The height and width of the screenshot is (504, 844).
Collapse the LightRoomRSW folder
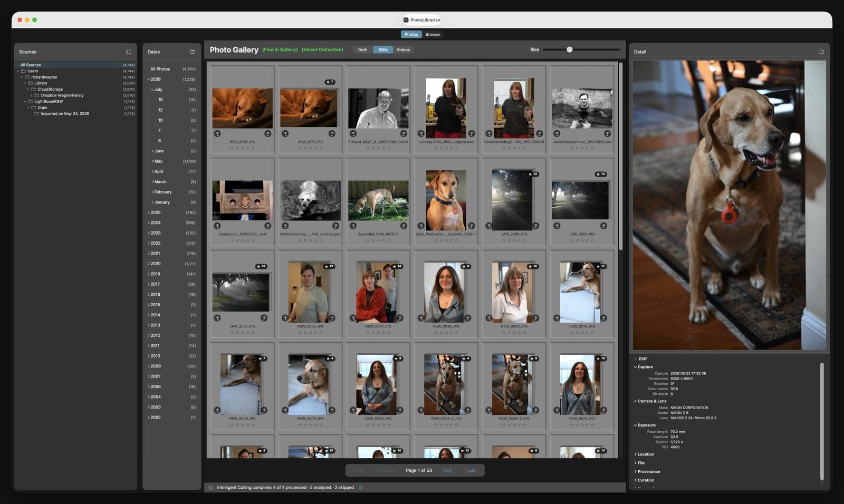[x=25, y=101]
